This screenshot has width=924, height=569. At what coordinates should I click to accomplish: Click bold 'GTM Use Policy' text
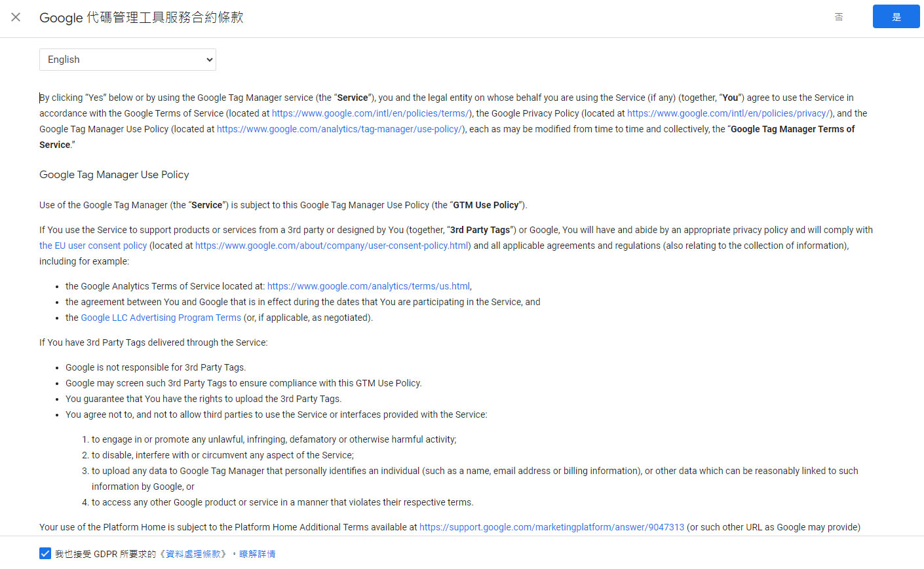click(486, 205)
